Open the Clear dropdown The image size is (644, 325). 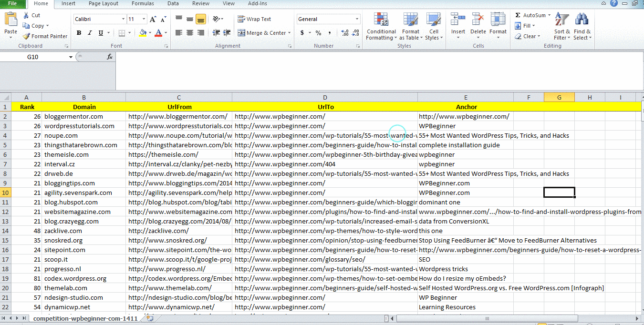528,36
